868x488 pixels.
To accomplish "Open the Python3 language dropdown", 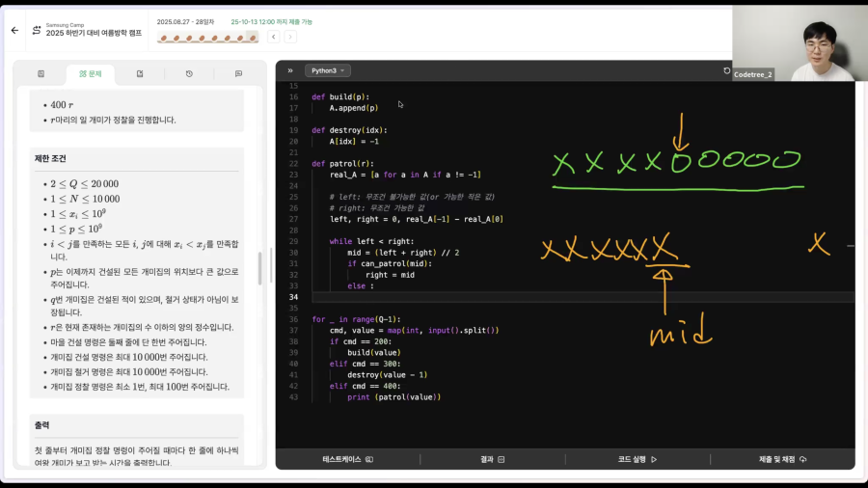I will coord(327,70).
